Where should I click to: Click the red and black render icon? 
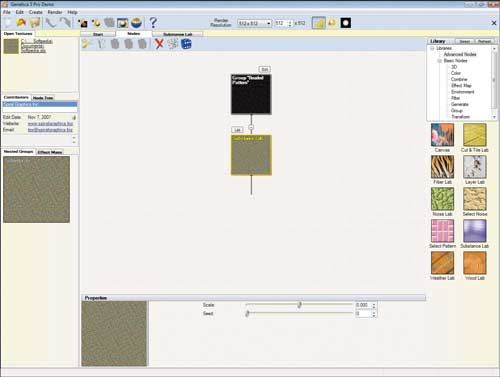pyautogui.click(x=82, y=23)
